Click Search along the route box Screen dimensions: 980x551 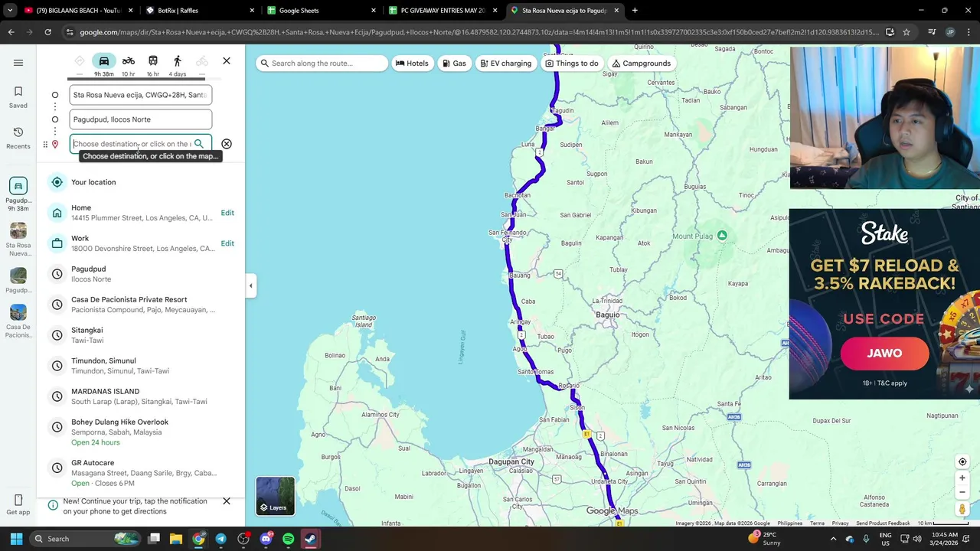coord(323,63)
